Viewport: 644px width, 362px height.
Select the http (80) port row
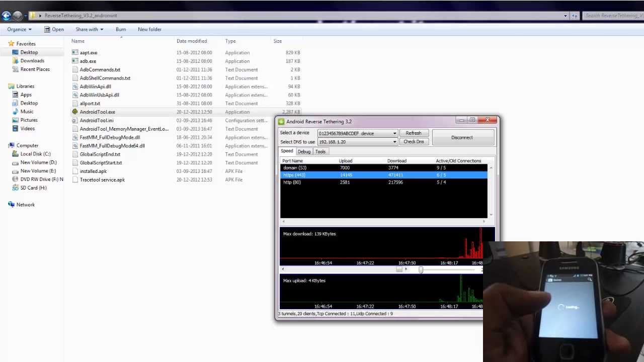pos(383,183)
